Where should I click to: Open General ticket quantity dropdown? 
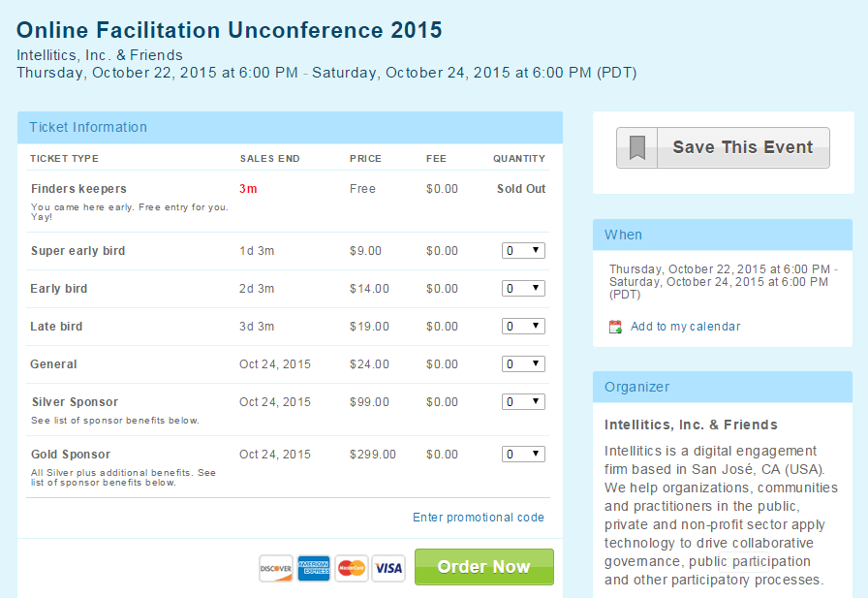coord(523,363)
